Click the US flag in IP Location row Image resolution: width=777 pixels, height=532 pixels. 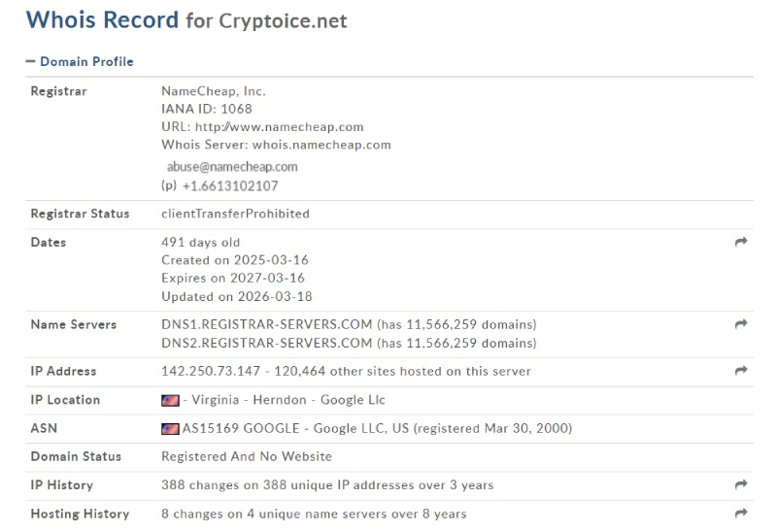tap(170, 400)
